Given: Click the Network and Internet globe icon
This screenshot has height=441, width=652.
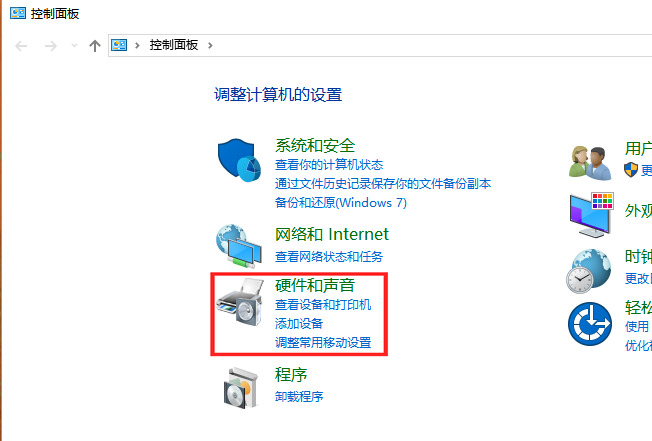Looking at the screenshot, I should coord(239,246).
